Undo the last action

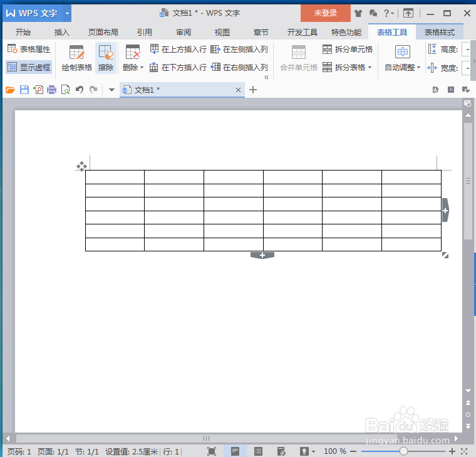coord(80,90)
